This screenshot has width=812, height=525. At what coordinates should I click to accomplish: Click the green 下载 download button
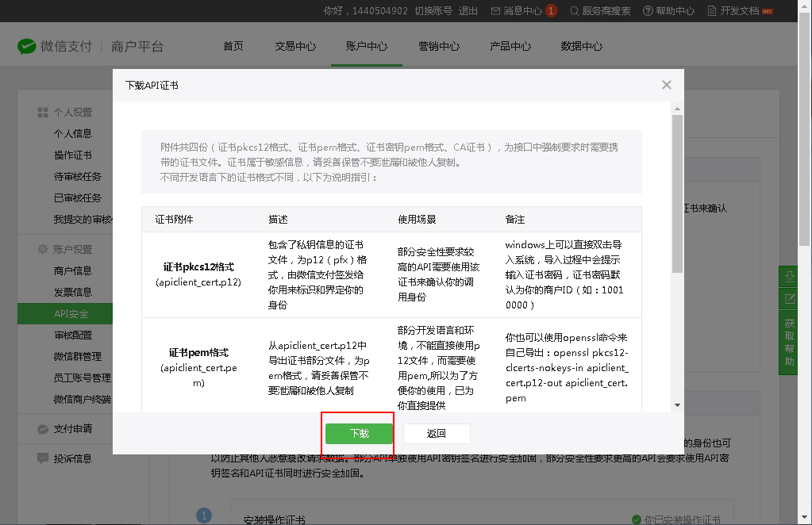(359, 434)
